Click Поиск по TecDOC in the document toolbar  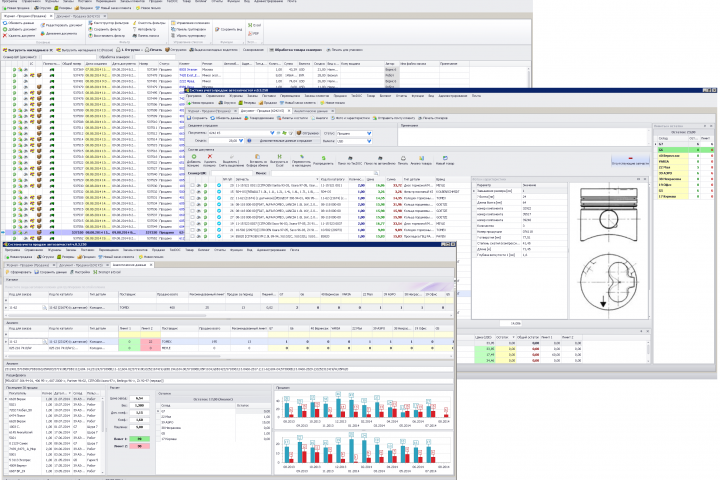coord(350,160)
